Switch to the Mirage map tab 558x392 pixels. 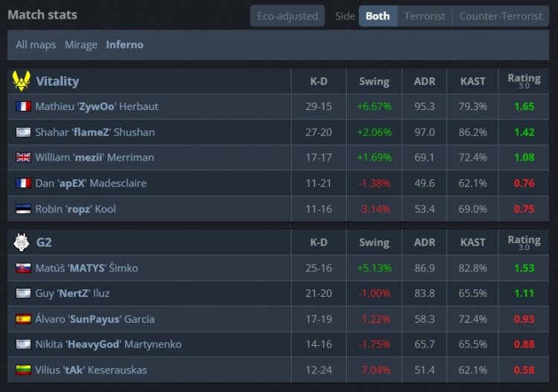(81, 45)
